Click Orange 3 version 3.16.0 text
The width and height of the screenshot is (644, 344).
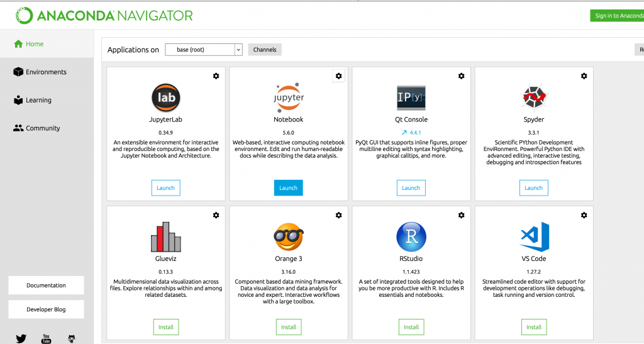coord(288,272)
